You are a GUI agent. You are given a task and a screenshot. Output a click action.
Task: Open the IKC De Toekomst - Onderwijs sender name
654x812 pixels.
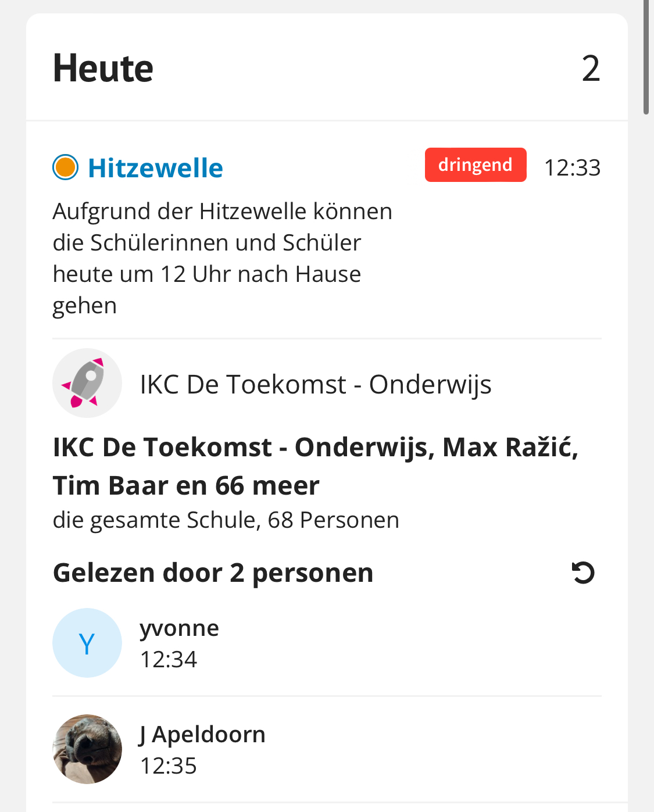pos(316,384)
